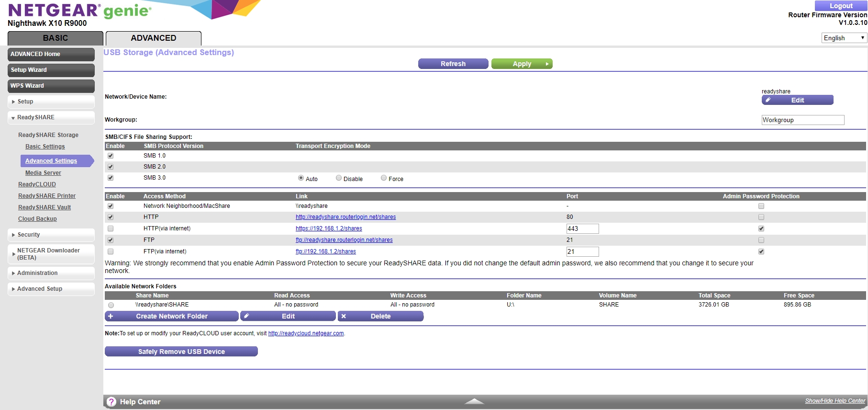
Task: Switch to the BASIC tab
Action: tap(56, 38)
